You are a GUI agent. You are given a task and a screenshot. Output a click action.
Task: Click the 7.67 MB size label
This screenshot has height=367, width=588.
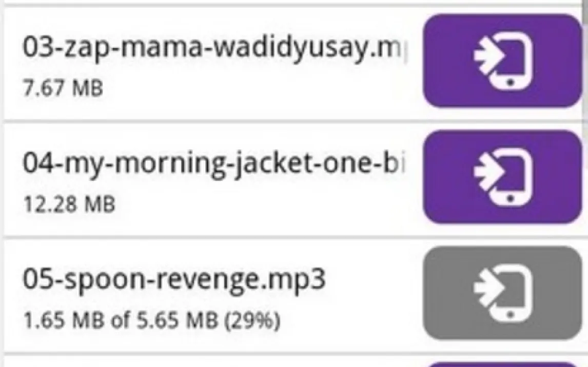click(63, 89)
